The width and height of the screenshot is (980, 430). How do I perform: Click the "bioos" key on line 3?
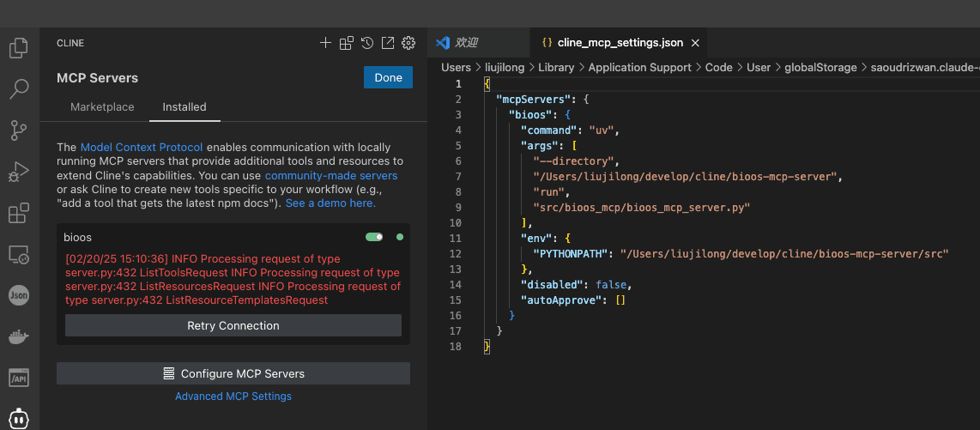click(530, 115)
